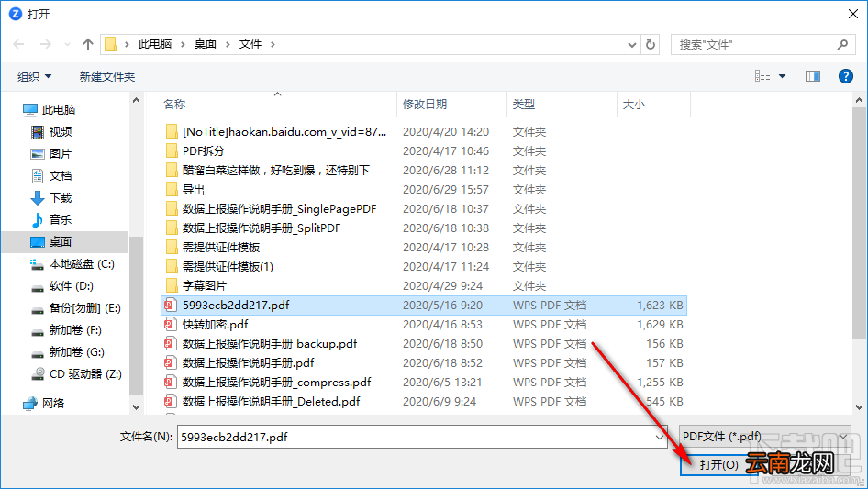
Task: Click 此电脑 in the address breadcrumb
Action: (x=154, y=44)
